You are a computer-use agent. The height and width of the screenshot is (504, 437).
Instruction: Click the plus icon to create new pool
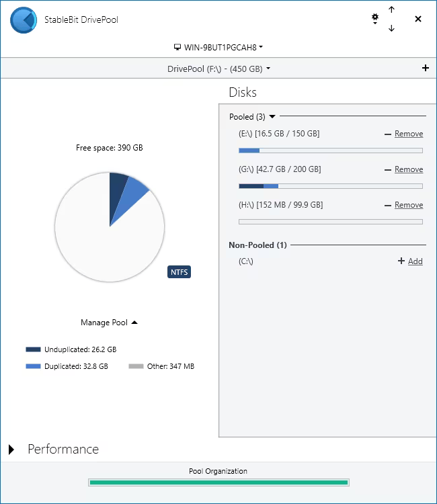tap(425, 69)
